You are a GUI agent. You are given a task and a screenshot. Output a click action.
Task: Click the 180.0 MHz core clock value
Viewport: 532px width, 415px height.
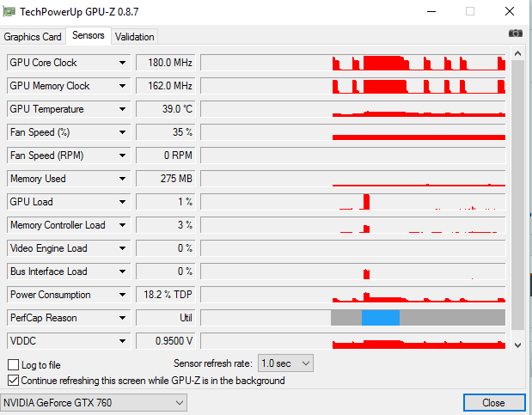[166, 63]
